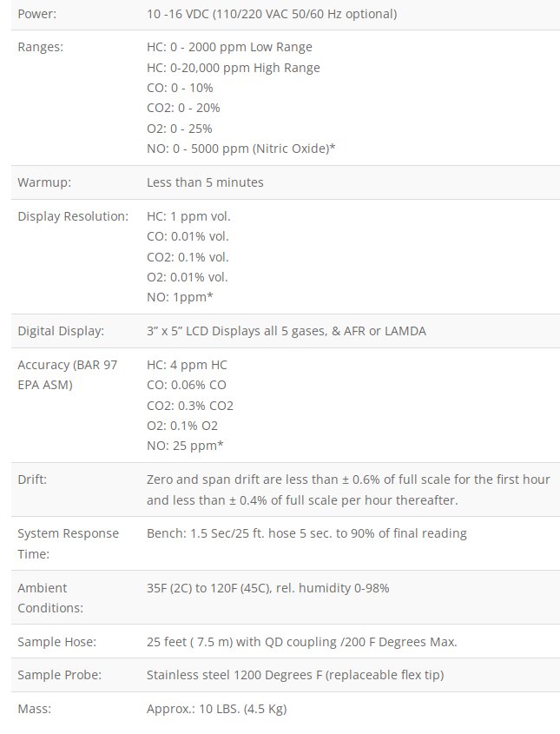
Task: Click the HC 0-2000 ppm Low Range line
Action: [229, 47]
